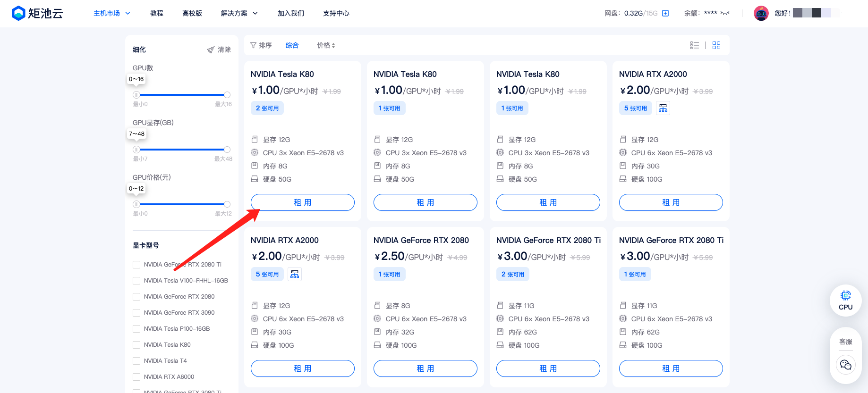Click the 矩池云 logo icon
This screenshot has width=868, height=393.
click(x=18, y=13)
